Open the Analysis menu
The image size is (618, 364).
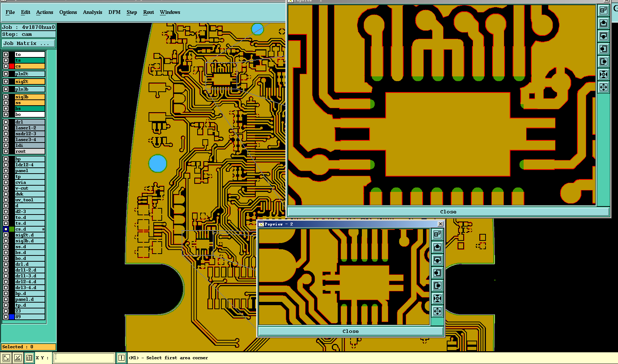(x=93, y=12)
